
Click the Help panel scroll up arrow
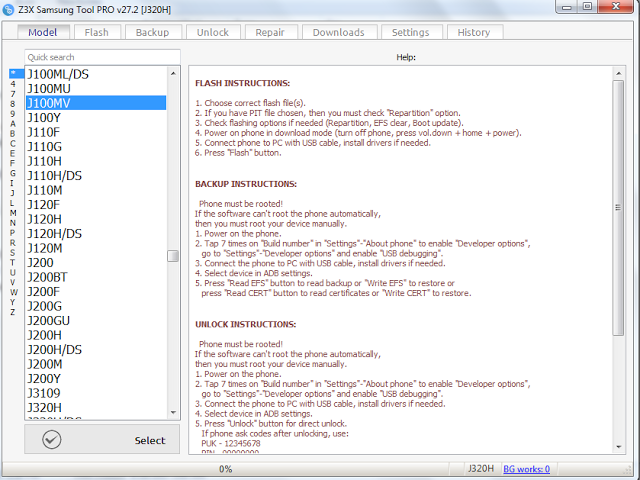pos(618,73)
